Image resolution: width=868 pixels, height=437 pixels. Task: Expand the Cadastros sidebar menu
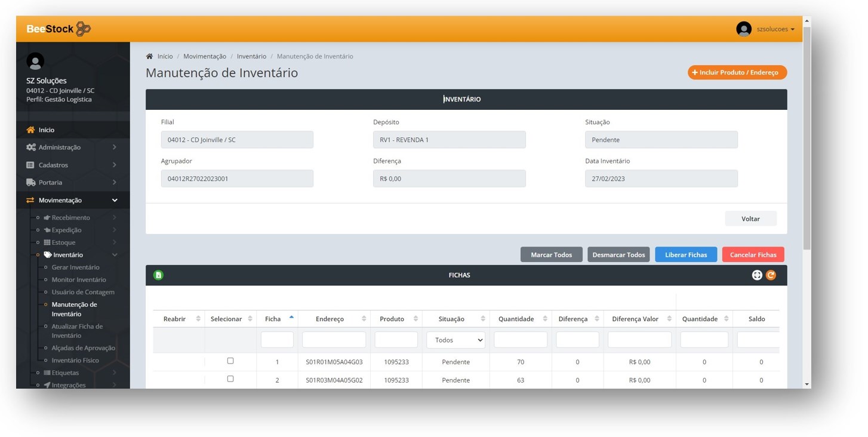tap(72, 165)
